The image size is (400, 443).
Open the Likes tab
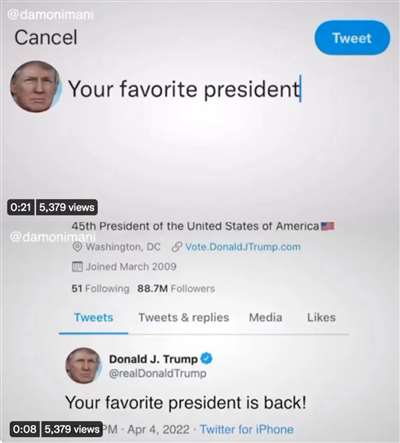pyautogui.click(x=321, y=317)
